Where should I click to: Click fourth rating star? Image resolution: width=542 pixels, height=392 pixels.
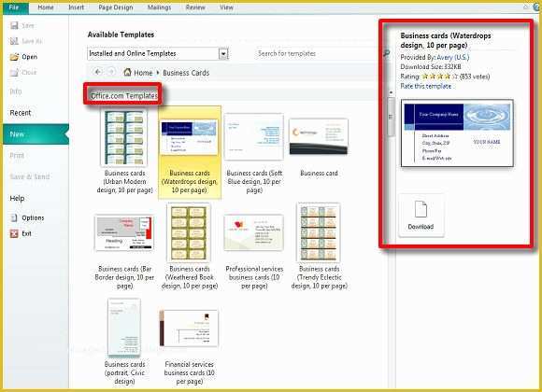point(448,77)
